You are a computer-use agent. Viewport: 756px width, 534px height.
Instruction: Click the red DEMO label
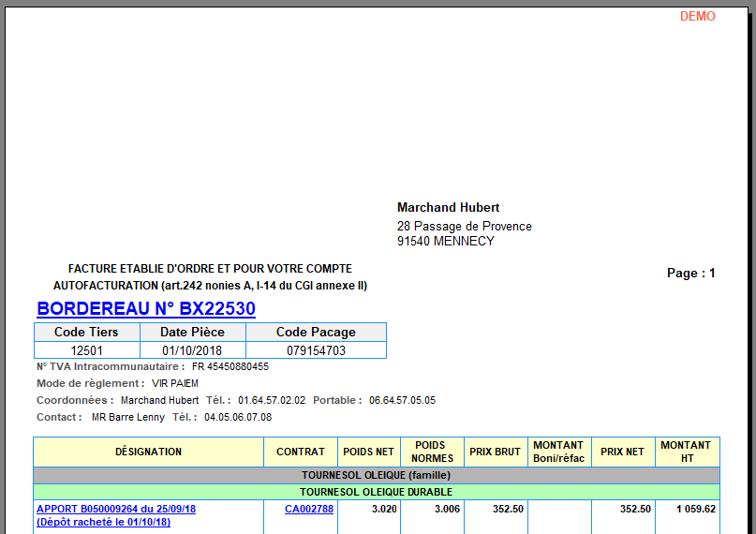coord(697,16)
